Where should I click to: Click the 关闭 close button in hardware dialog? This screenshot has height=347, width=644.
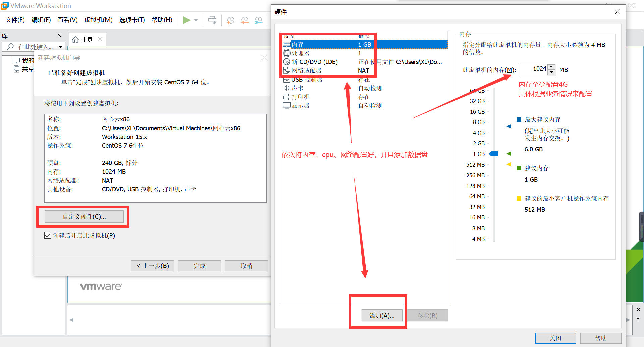click(x=555, y=338)
